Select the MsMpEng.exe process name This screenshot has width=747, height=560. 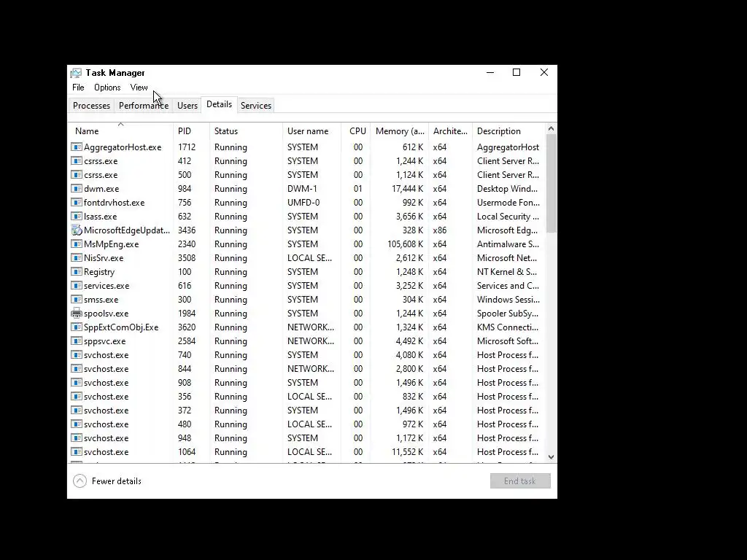tap(112, 244)
